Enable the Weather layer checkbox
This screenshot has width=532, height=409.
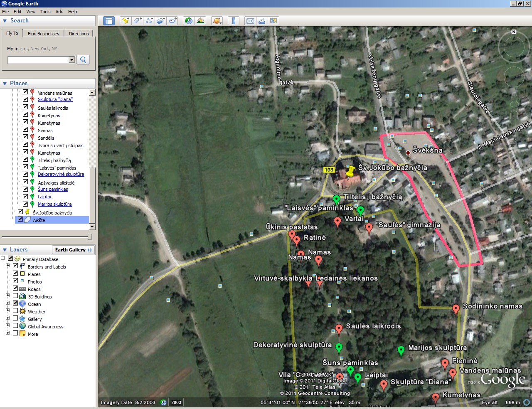(x=15, y=311)
